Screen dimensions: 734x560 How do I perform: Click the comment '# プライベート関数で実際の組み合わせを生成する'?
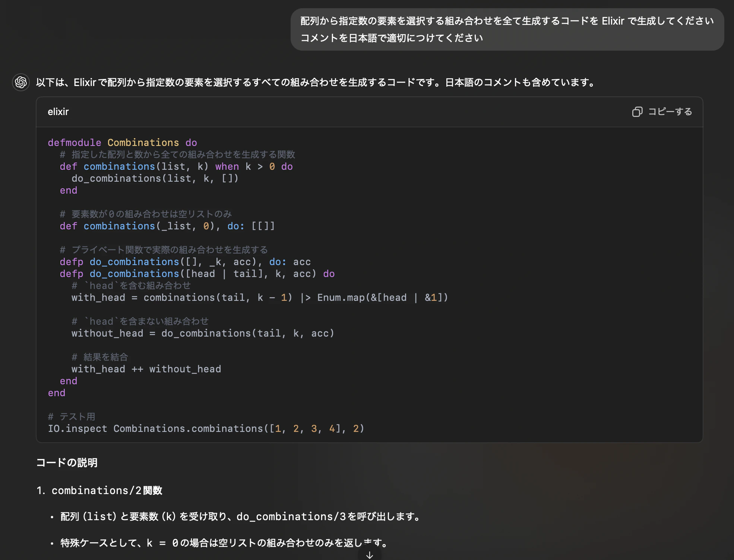[164, 250]
